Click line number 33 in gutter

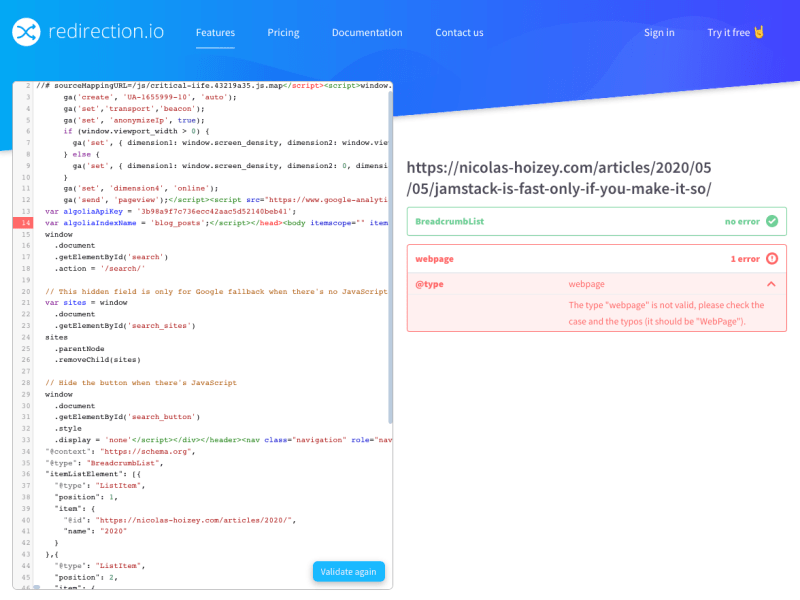point(26,440)
